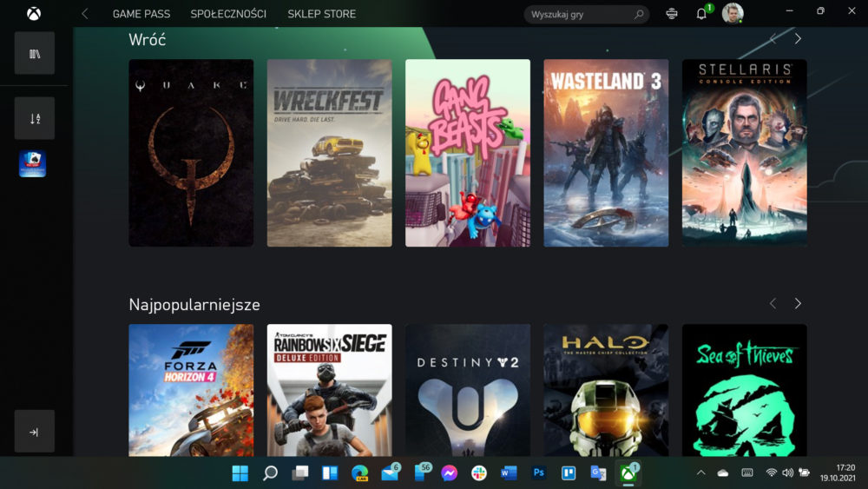
Task: Open the Stellaris Console Edition cover
Action: [745, 153]
